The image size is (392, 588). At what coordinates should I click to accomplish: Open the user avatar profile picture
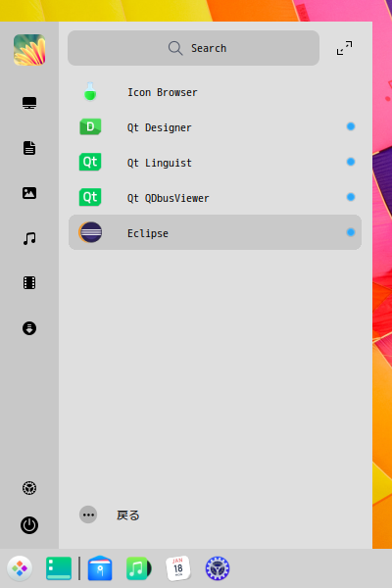point(29,50)
